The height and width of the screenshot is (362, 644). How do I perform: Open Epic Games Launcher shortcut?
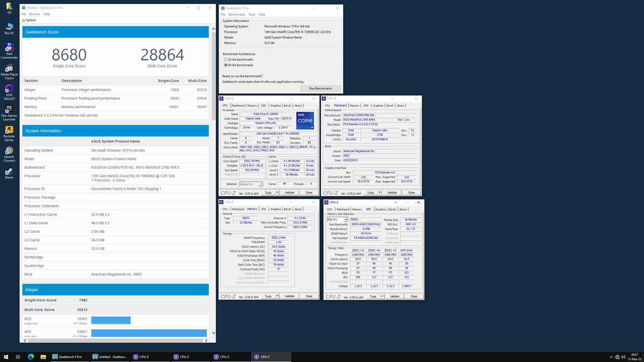[9, 113]
